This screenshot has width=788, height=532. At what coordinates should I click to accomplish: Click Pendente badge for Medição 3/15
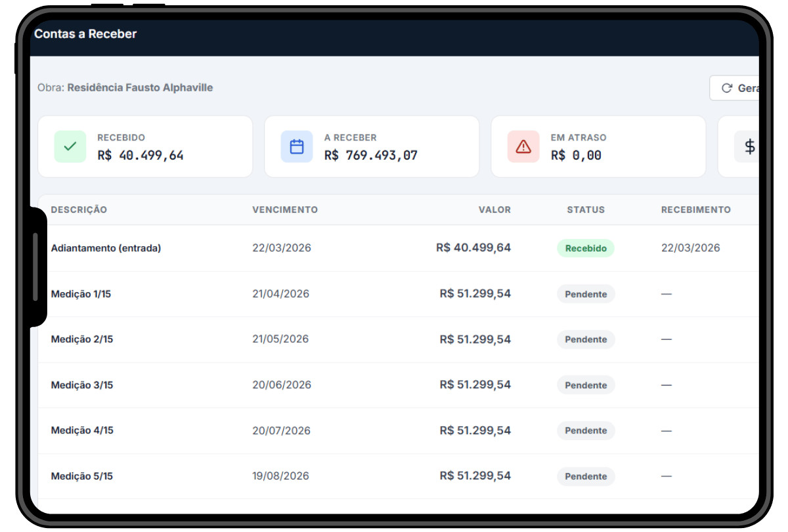coord(586,385)
